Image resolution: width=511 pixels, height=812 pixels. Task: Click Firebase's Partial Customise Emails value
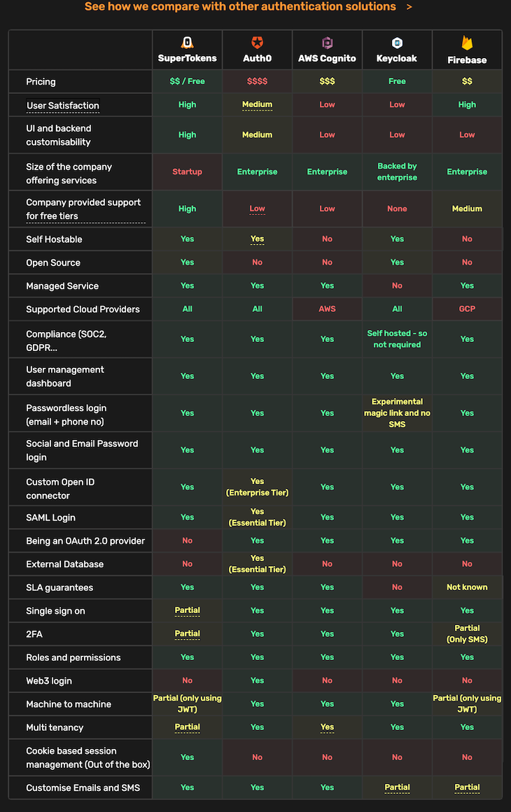(467, 787)
